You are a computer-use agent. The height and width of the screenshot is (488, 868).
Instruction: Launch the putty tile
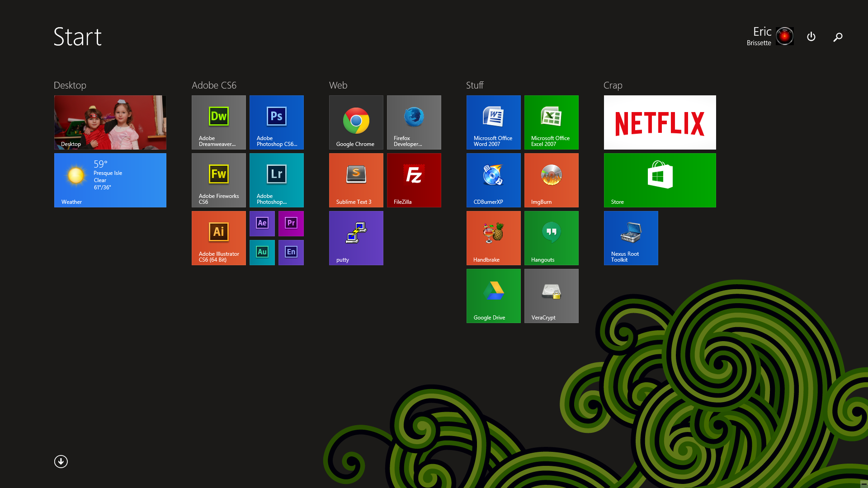coord(356,238)
